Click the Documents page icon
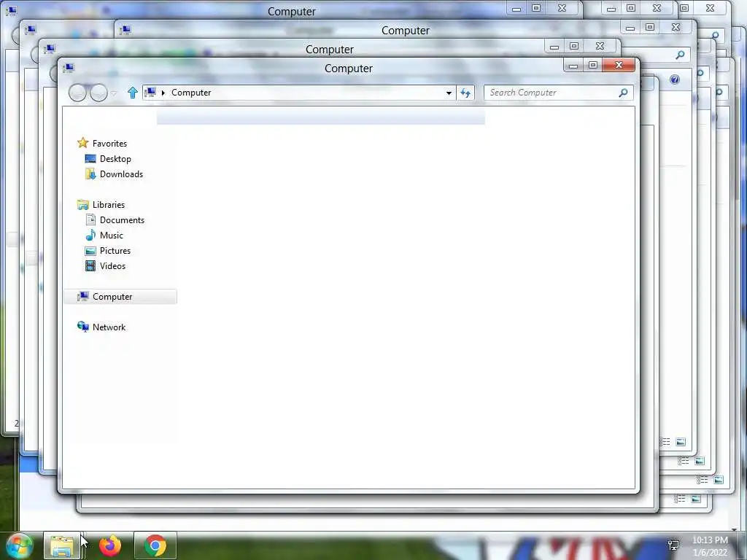 pyautogui.click(x=90, y=219)
